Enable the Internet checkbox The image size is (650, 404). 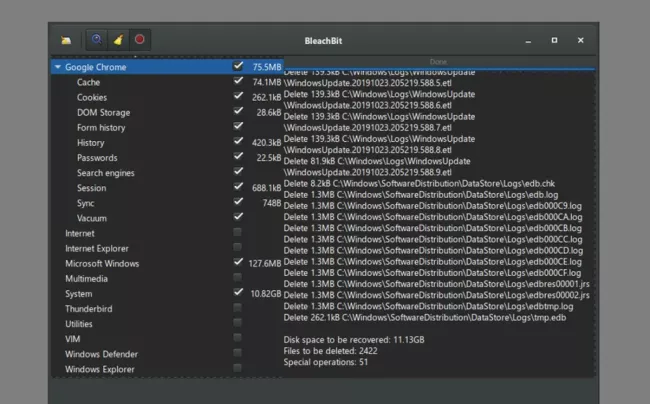tap(237, 232)
